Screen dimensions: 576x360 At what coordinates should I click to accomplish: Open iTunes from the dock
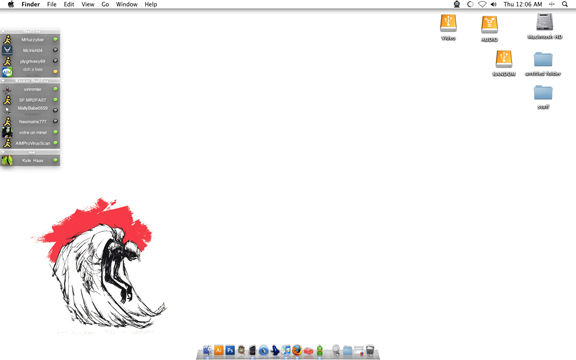pos(286,350)
